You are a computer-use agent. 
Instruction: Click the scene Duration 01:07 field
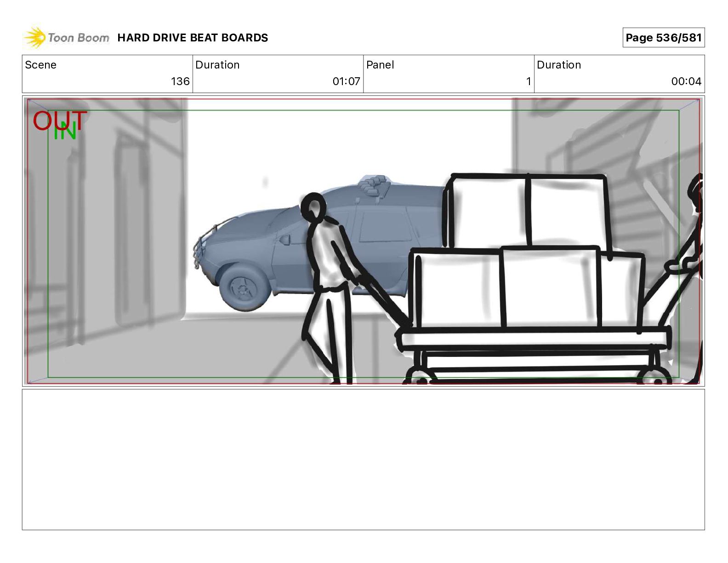coord(278,74)
